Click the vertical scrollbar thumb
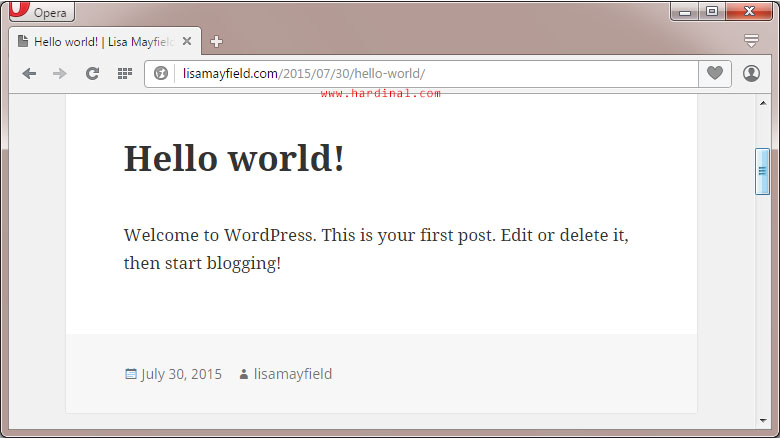The height and width of the screenshot is (439, 780). [762, 171]
